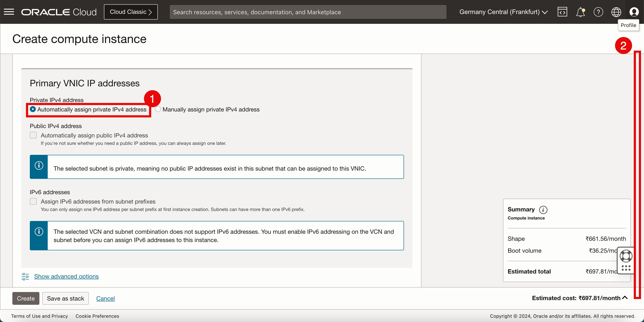
Task: Click the Notifications bell icon
Action: pyautogui.click(x=580, y=11)
